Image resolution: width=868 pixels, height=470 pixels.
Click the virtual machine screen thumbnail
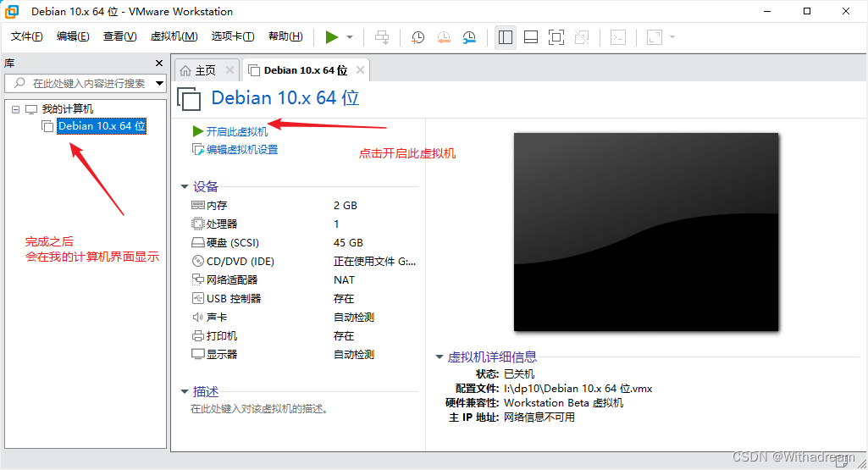pyautogui.click(x=646, y=232)
